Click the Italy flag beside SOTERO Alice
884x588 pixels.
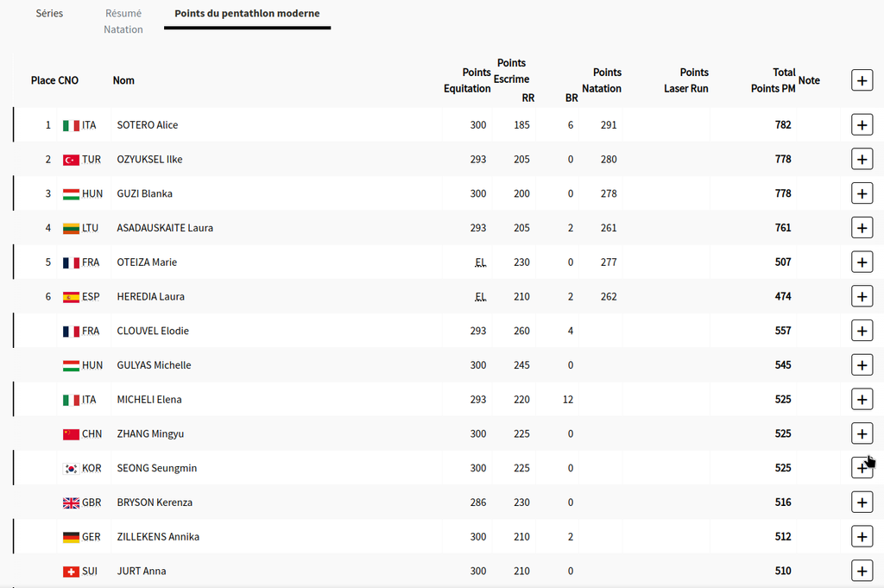pyautogui.click(x=71, y=125)
